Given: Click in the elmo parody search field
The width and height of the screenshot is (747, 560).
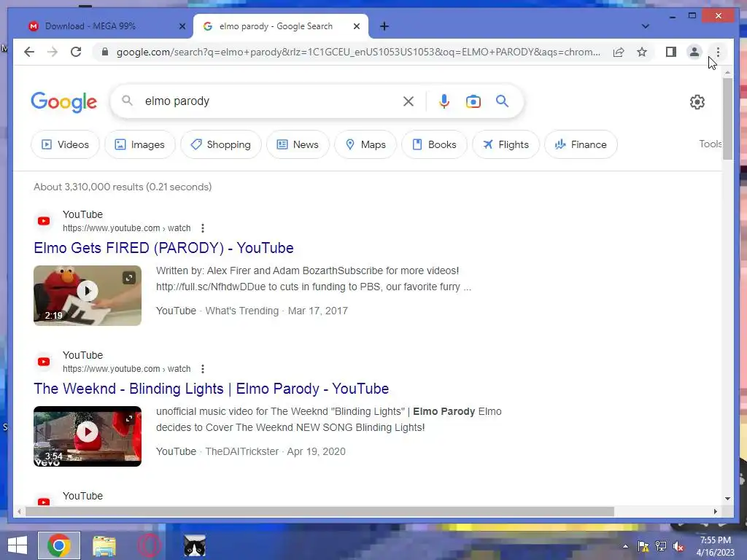Looking at the screenshot, I should pos(271,101).
